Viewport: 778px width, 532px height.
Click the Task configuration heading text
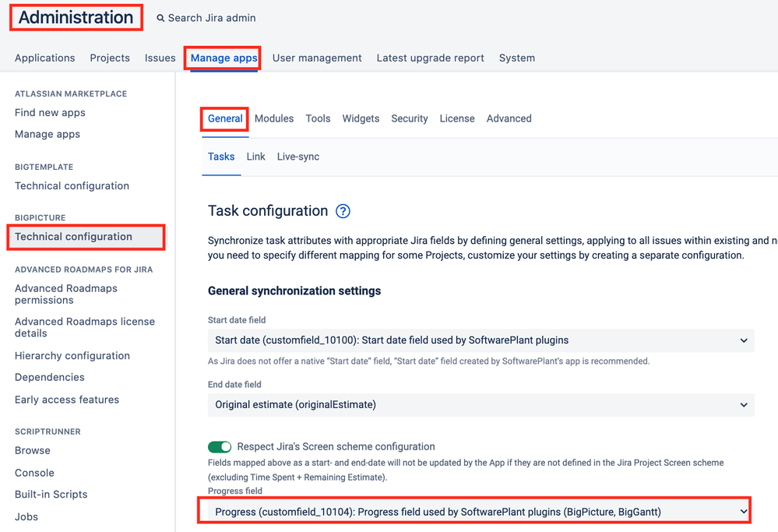click(x=268, y=211)
